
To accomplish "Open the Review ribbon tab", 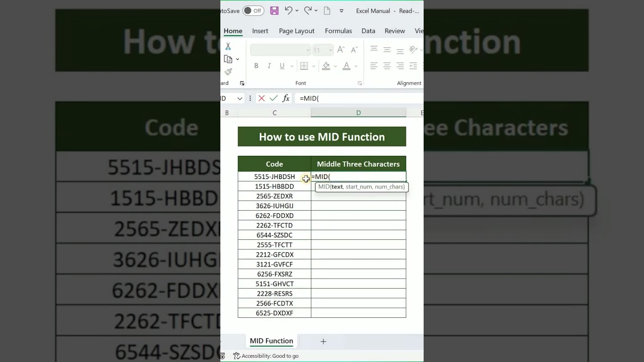I will click(x=394, y=31).
